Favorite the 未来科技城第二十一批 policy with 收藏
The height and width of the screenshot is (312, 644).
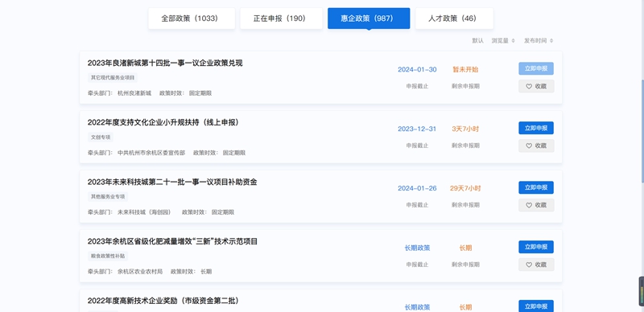click(536, 205)
